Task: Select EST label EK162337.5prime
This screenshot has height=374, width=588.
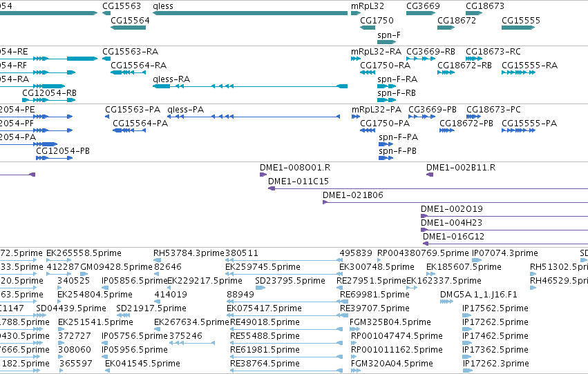Action: pyautogui.click(x=444, y=281)
